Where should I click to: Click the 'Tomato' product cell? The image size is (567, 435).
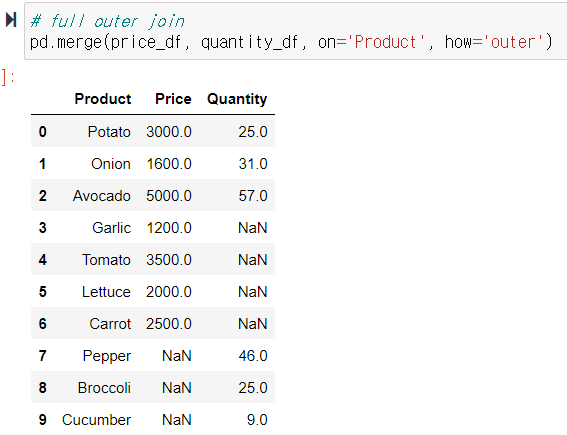coord(106,260)
